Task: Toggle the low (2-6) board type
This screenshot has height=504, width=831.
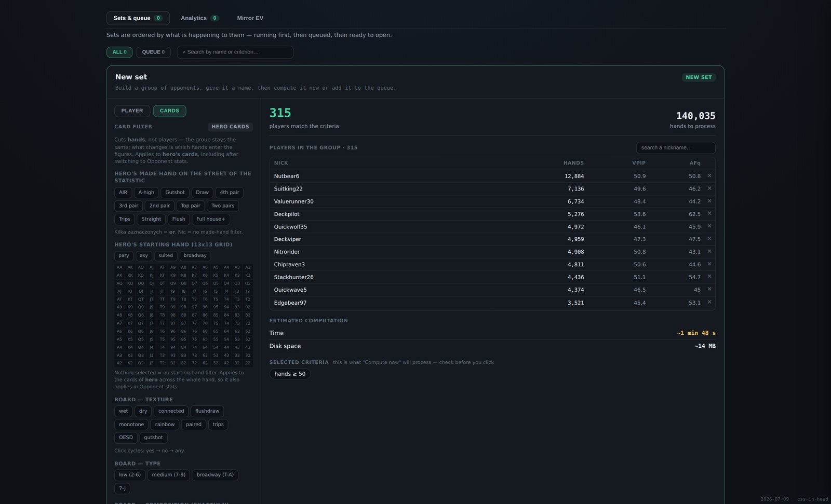Action: [130, 475]
